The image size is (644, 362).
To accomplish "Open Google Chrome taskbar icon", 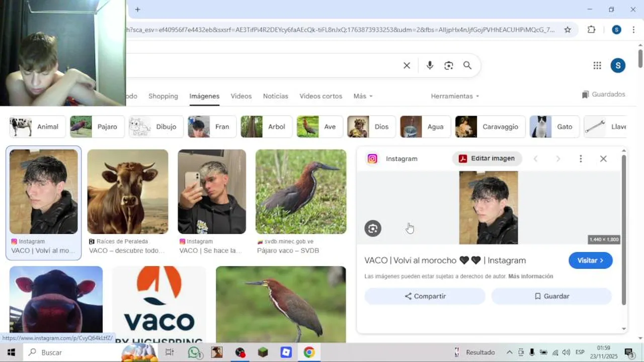I will click(x=309, y=352).
